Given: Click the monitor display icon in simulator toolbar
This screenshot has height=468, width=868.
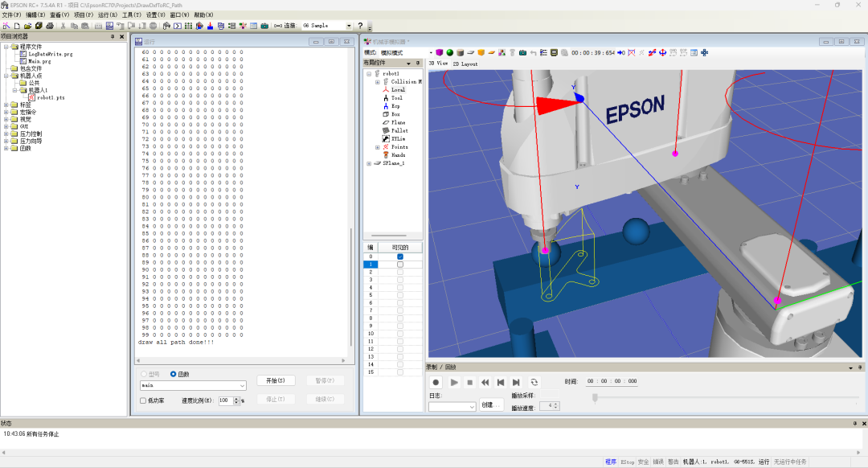Looking at the screenshot, I should [x=554, y=52].
